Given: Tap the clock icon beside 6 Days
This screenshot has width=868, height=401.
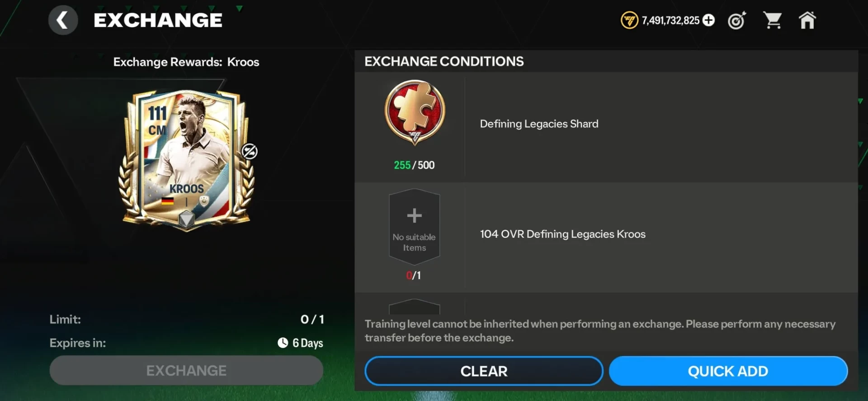Looking at the screenshot, I should click(x=283, y=343).
